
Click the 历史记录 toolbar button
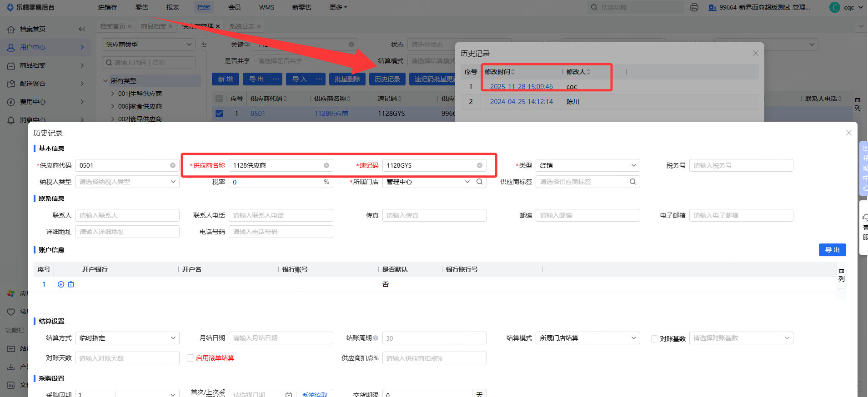pyautogui.click(x=387, y=79)
